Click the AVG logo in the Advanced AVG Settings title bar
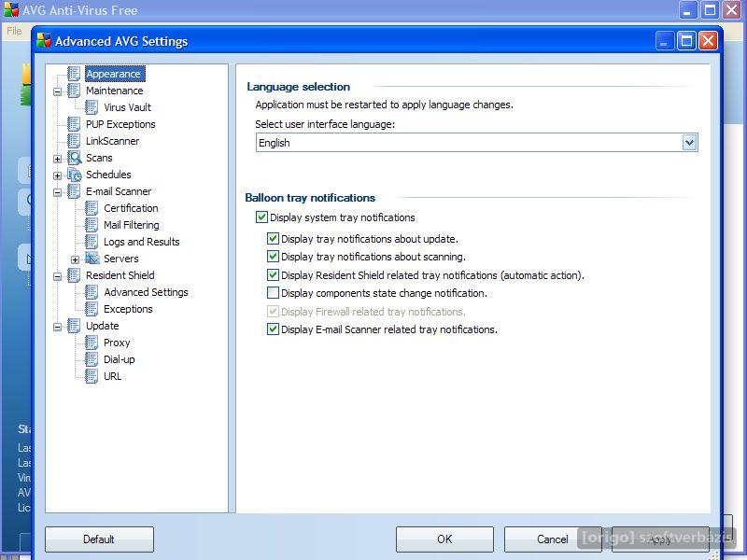747x560 pixels. point(44,40)
